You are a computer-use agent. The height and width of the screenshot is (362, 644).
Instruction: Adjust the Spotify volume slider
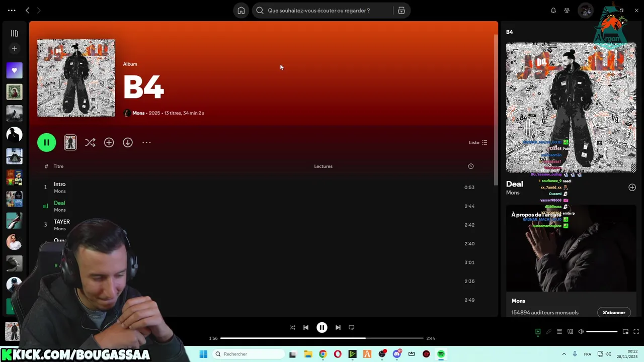(602, 332)
